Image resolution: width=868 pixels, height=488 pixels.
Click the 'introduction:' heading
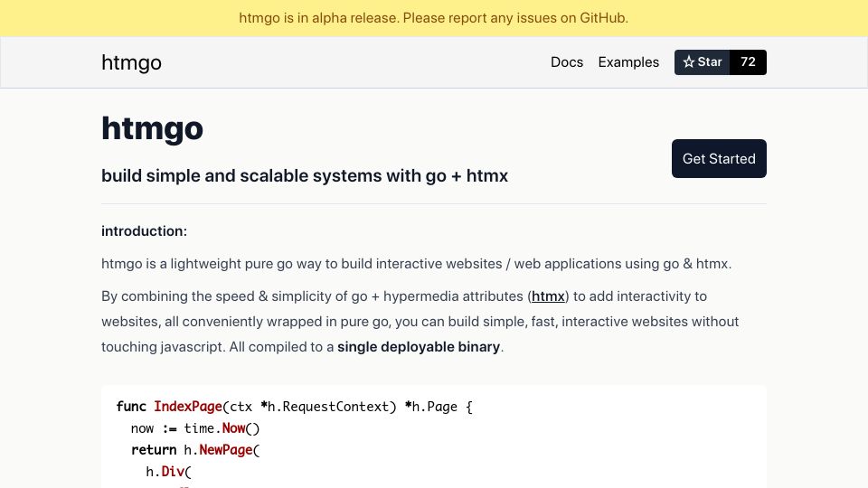144,230
